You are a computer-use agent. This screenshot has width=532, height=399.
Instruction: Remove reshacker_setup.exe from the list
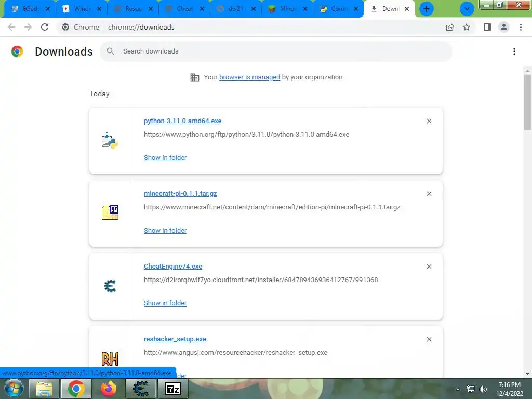click(429, 339)
